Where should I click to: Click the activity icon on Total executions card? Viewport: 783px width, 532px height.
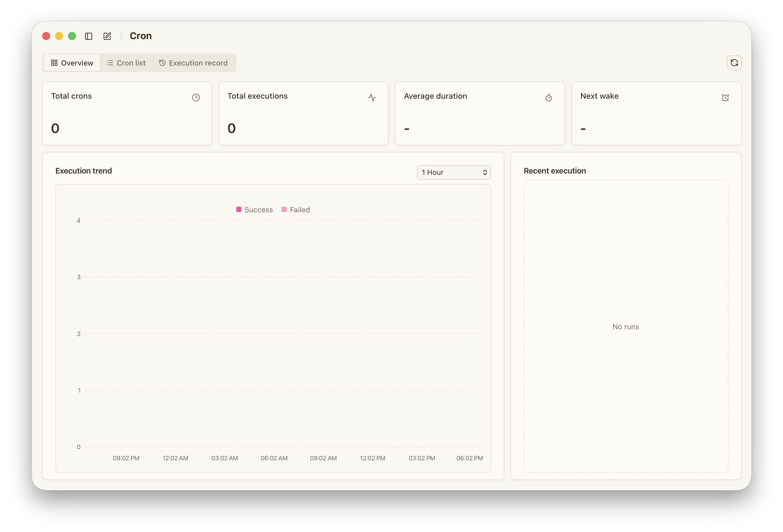[373, 97]
